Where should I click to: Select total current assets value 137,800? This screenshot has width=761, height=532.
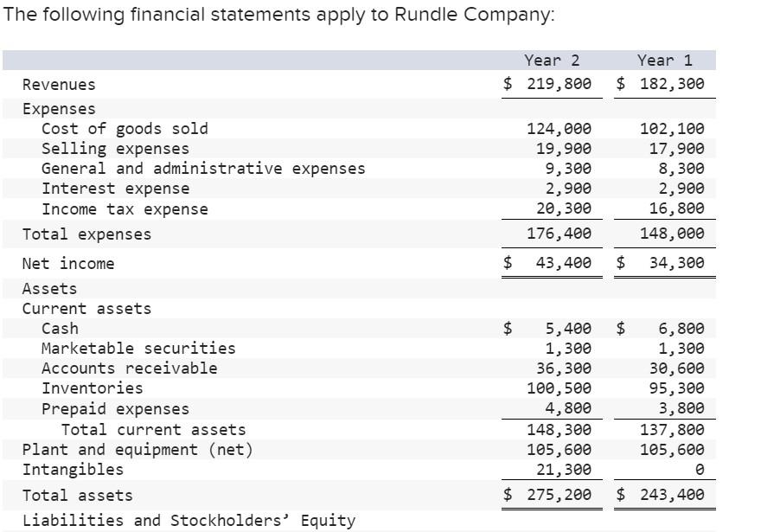672,430
